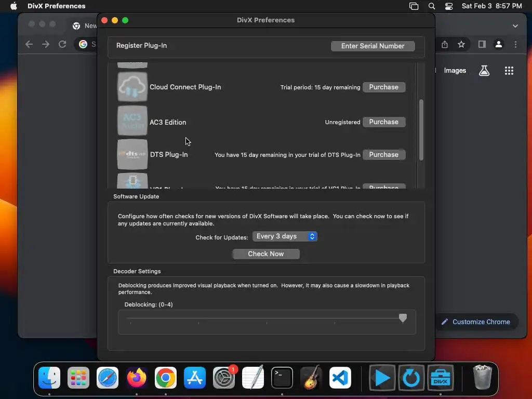The image size is (532, 399).
Task: Open Chrome's Search Labs flask icon
Action: 484,71
